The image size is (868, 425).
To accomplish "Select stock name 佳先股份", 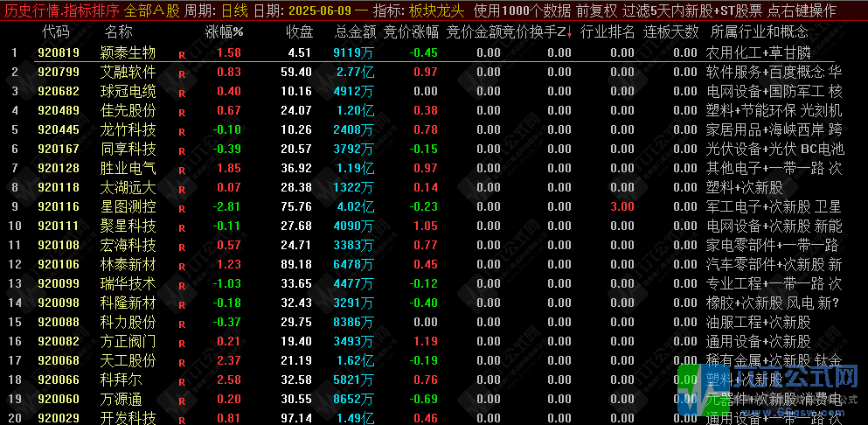I will point(128,111).
